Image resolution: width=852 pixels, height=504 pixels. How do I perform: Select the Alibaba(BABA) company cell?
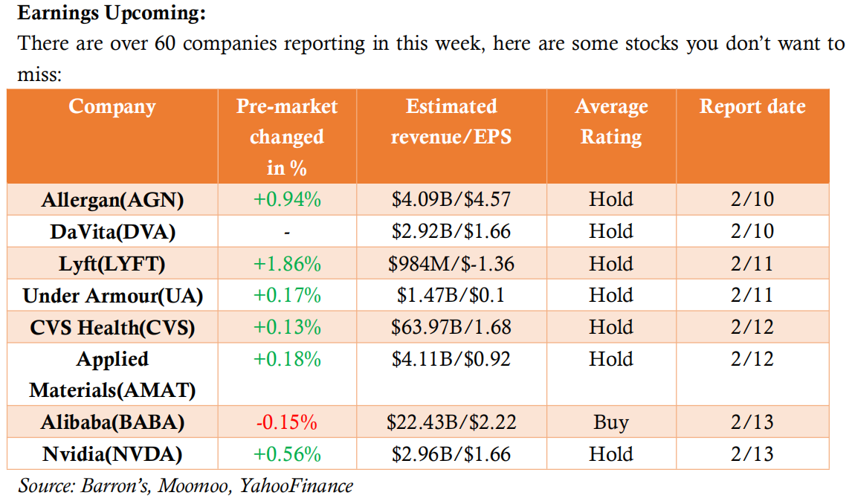point(112,423)
